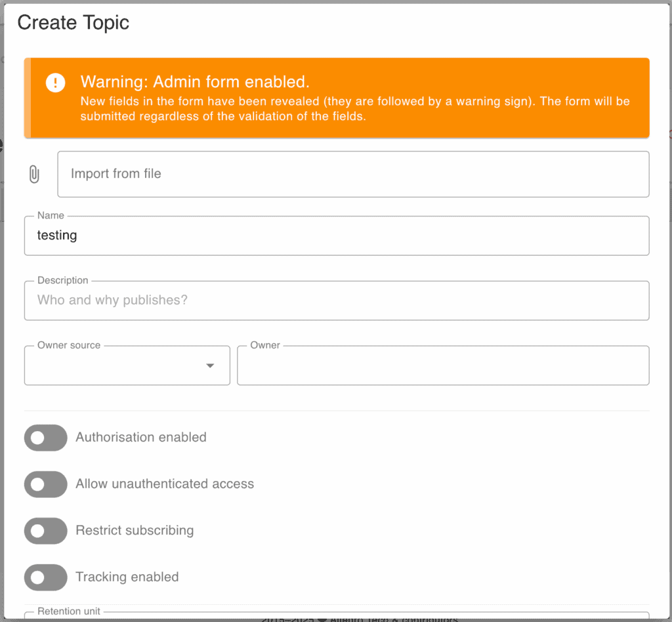Click the exclamation warning icon in banner
This screenshot has height=622, width=672.
(x=56, y=83)
